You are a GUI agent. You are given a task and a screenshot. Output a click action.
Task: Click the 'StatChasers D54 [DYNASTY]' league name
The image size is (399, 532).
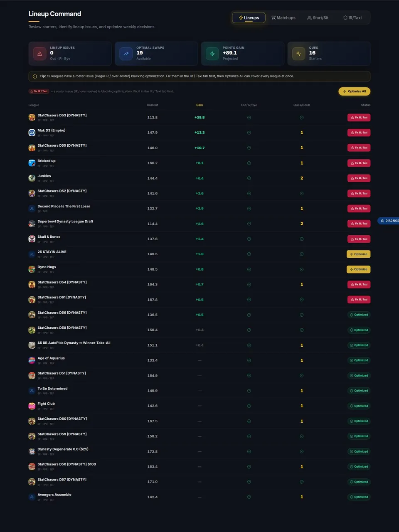coord(62,282)
